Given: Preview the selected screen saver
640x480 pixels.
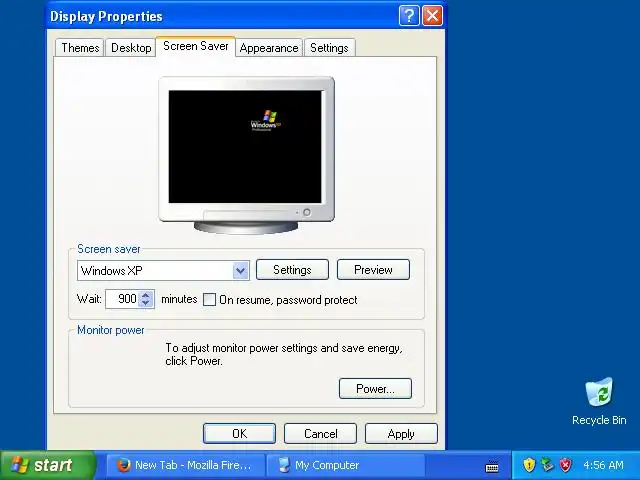Looking at the screenshot, I should click(x=373, y=270).
